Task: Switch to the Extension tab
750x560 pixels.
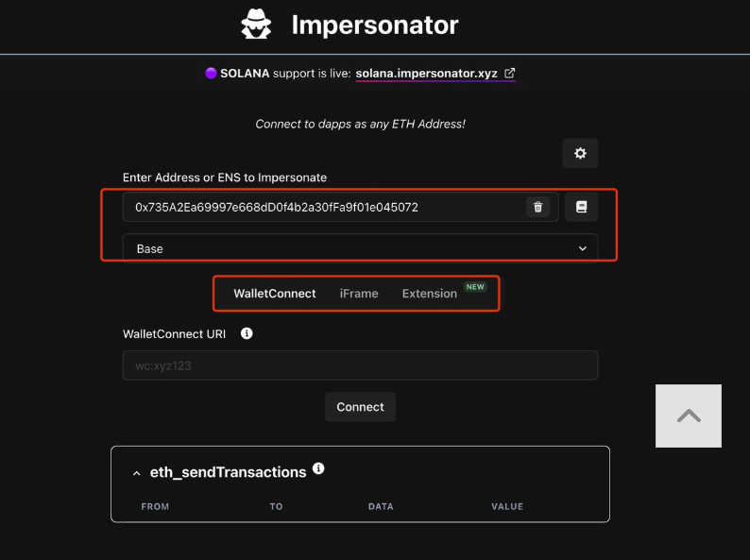Action: point(430,294)
